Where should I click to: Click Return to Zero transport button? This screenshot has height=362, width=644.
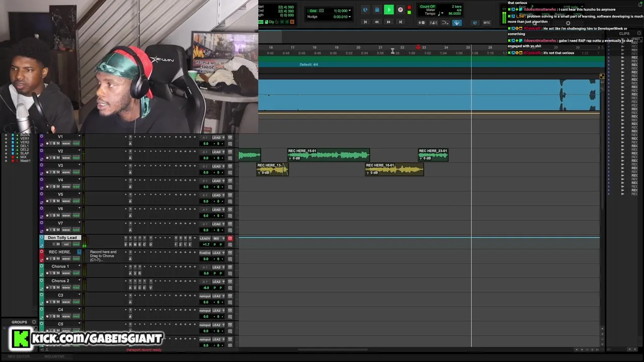click(x=365, y=22)
